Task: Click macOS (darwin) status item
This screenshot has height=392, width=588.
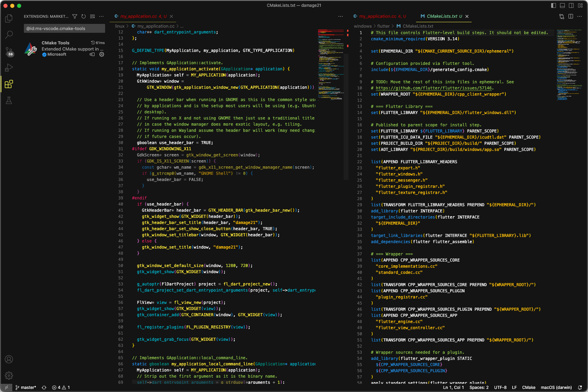Action: 556,388
